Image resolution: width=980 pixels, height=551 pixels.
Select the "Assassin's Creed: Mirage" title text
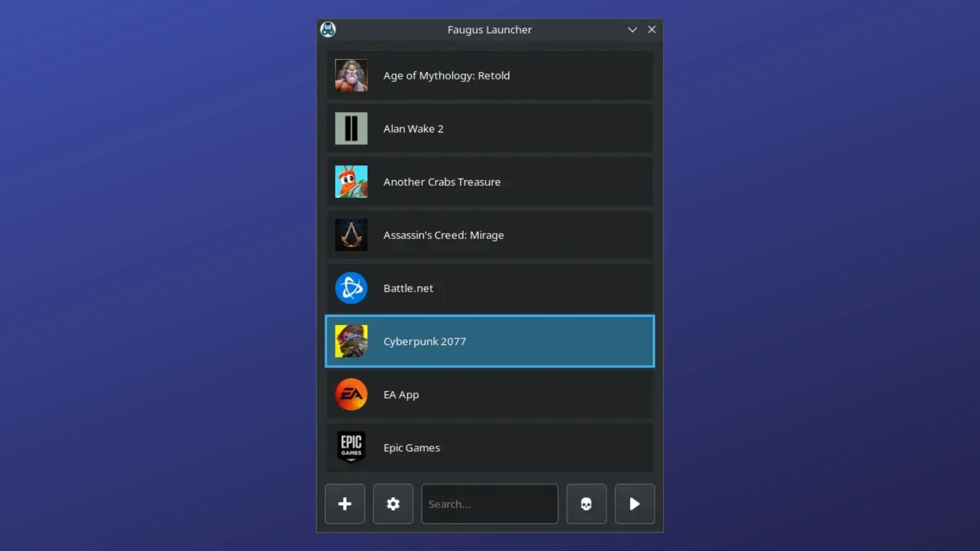point(444,235)
